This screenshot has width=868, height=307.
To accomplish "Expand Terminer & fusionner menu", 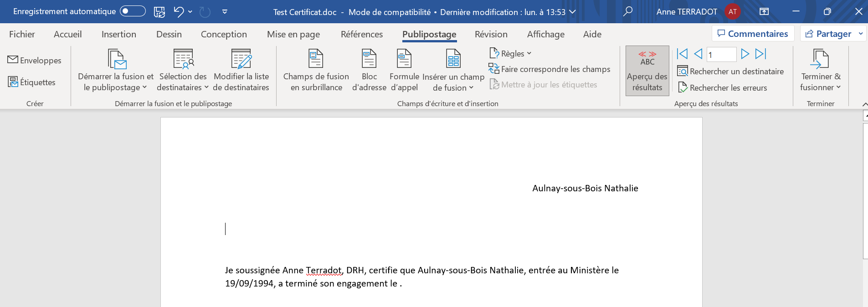I will 820,71.
